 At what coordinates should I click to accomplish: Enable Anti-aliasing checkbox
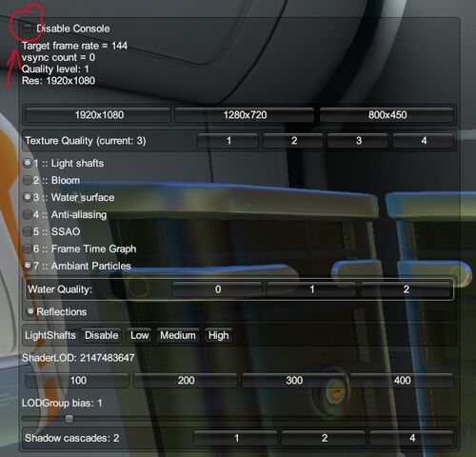[28, 214]
